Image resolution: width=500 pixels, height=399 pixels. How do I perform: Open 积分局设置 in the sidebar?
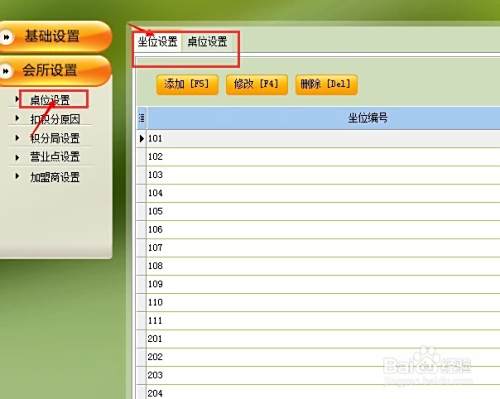click(55, 138)
